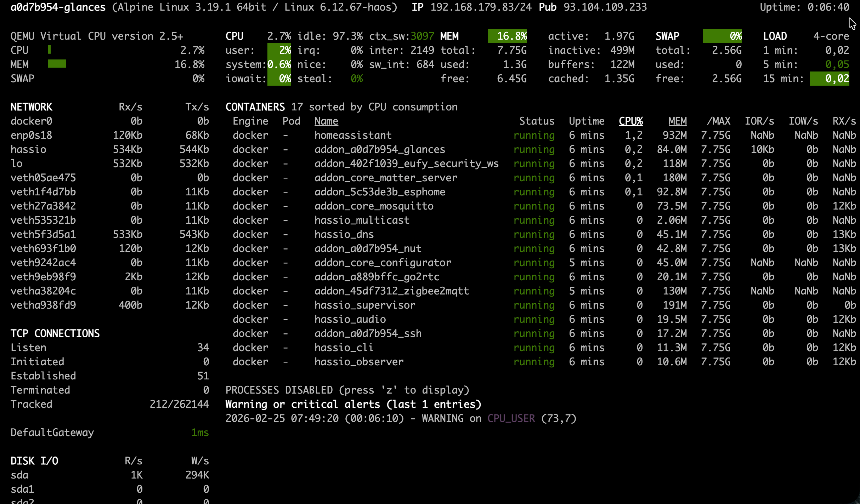
Task: Select the Name column header
Action: 326,121
